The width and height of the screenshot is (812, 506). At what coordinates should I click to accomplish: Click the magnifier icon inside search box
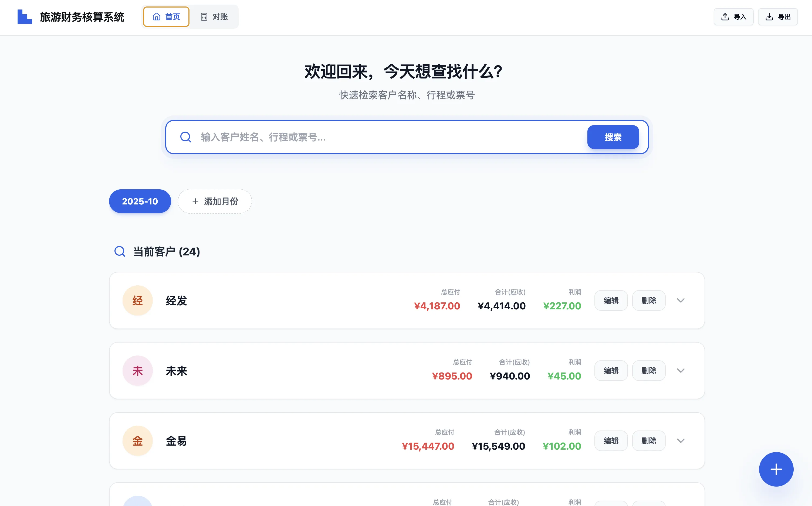coord(185,137)
